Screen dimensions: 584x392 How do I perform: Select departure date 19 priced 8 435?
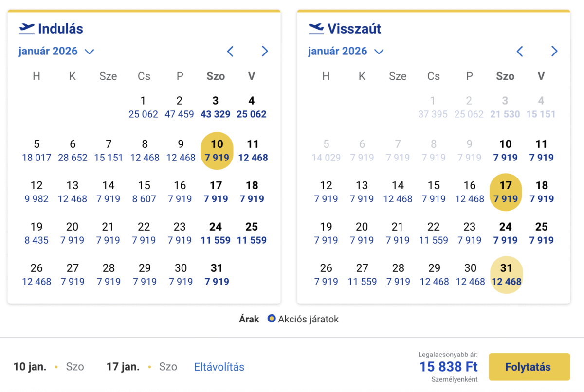pyautogui.click(x=36, y=233)
